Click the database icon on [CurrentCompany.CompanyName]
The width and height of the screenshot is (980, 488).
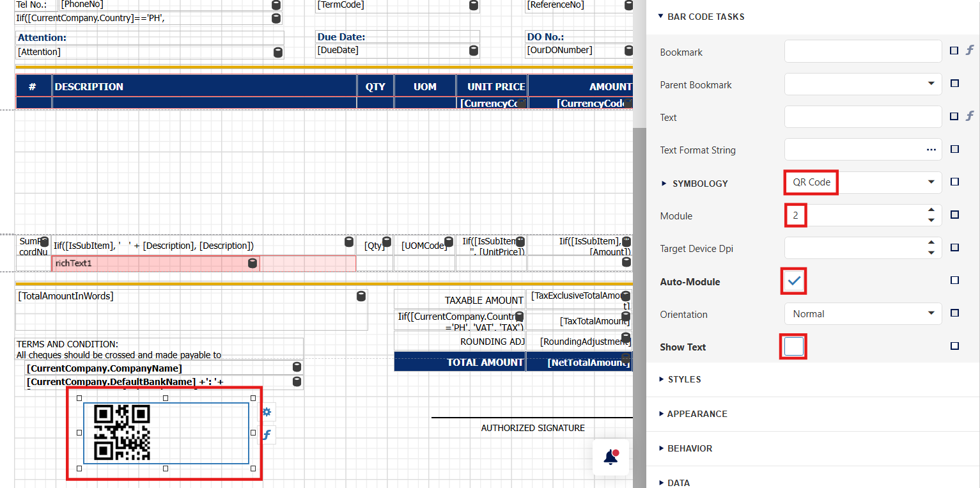[297, 367]
